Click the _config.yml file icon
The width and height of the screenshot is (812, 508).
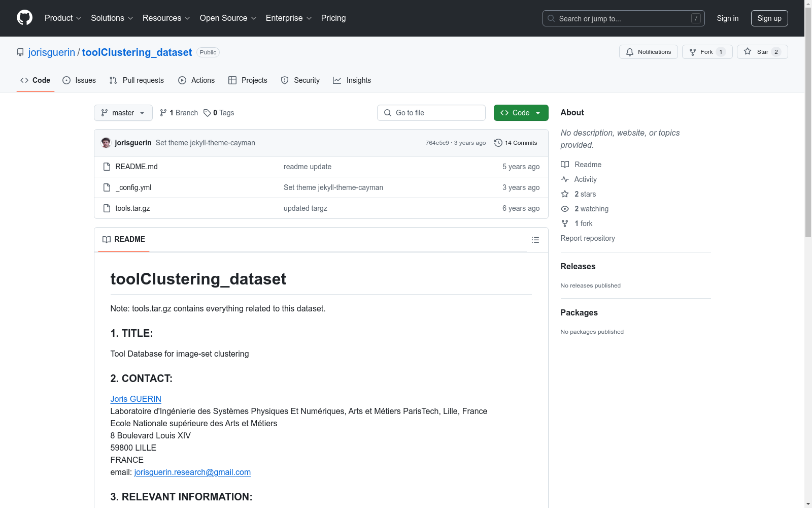[107, 187]
